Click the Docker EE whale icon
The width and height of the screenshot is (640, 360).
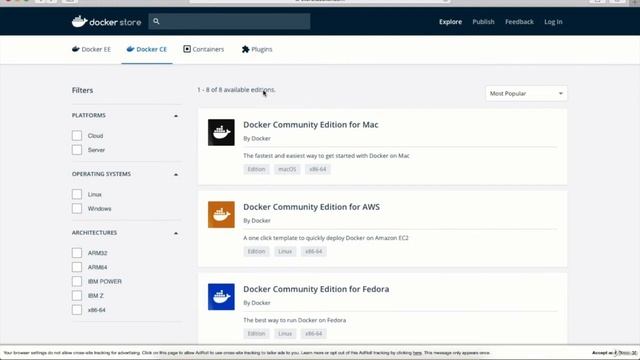76,49
